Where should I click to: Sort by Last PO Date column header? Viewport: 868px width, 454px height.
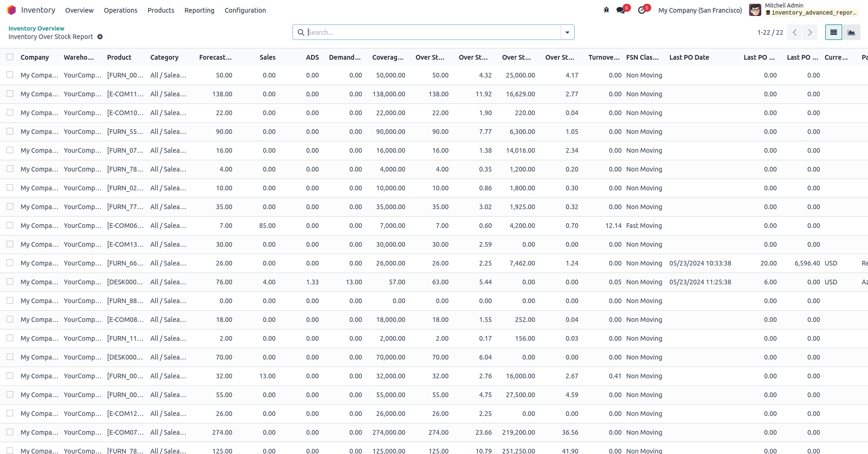[x=689, y=57]
